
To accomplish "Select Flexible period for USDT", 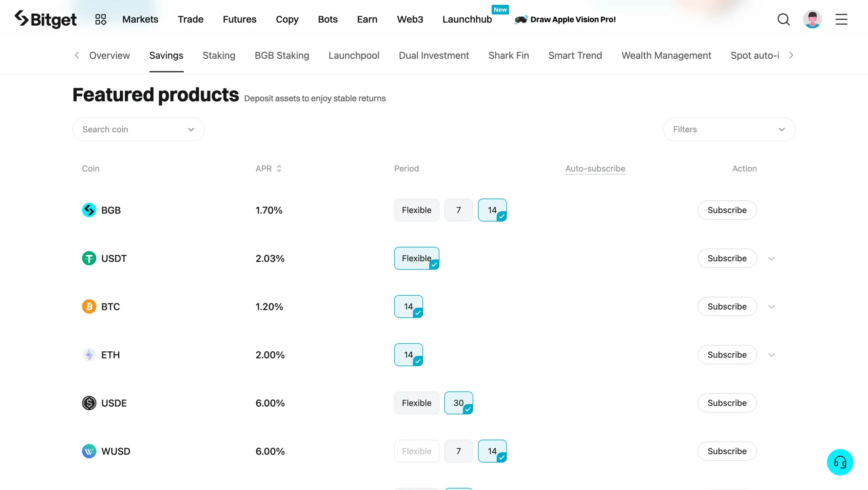I will point(416,258).
